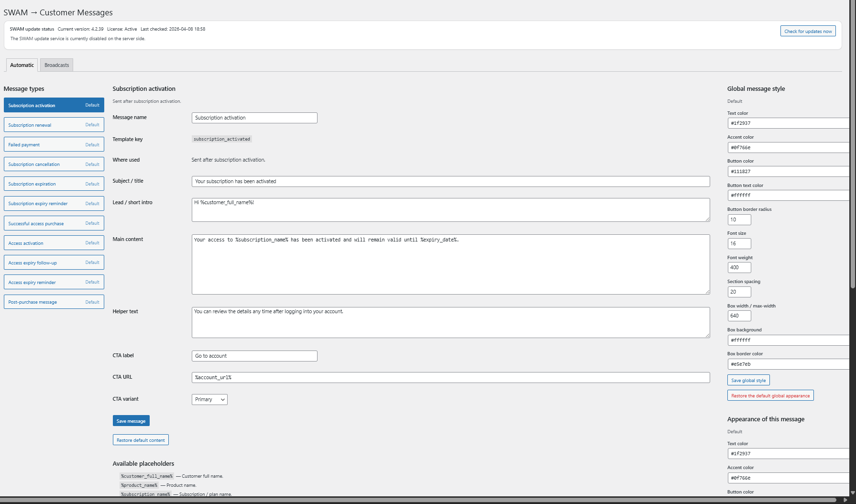The width and height of the screenshot is (856, 504).
Task: Click Restore the default global appearance
Action: tap(770, 395)
